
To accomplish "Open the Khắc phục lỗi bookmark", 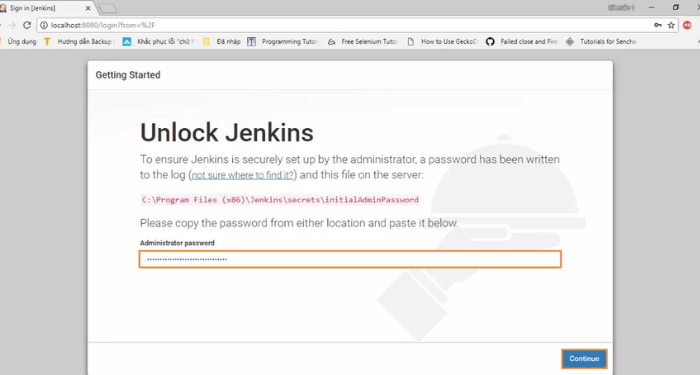I will tap(158, 42).
